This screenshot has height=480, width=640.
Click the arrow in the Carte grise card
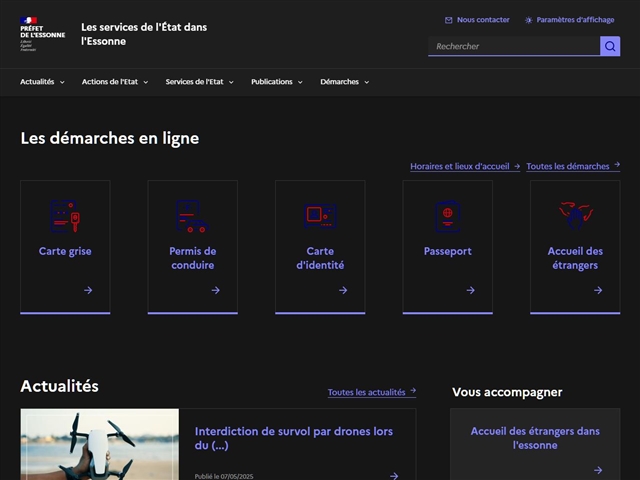tap(88, 290)
